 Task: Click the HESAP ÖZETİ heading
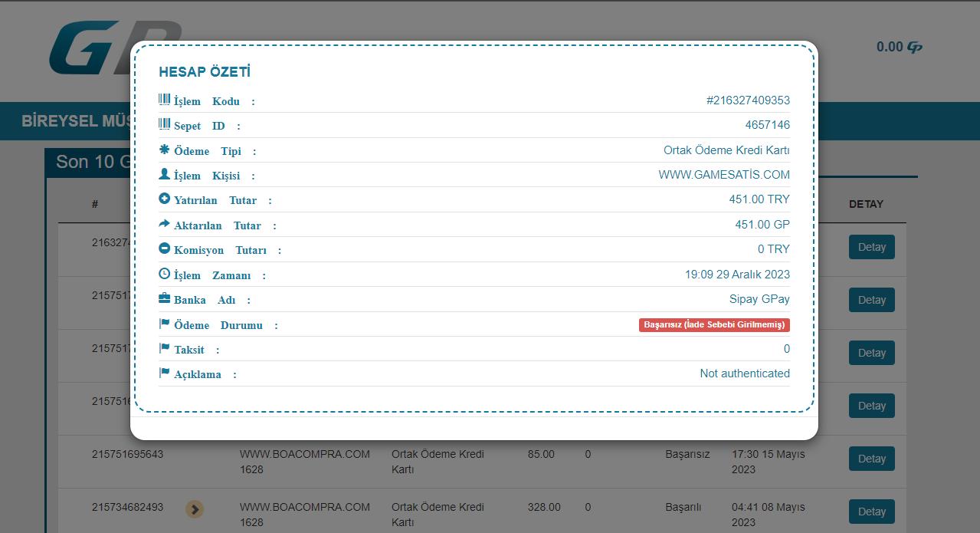(205, 72)
